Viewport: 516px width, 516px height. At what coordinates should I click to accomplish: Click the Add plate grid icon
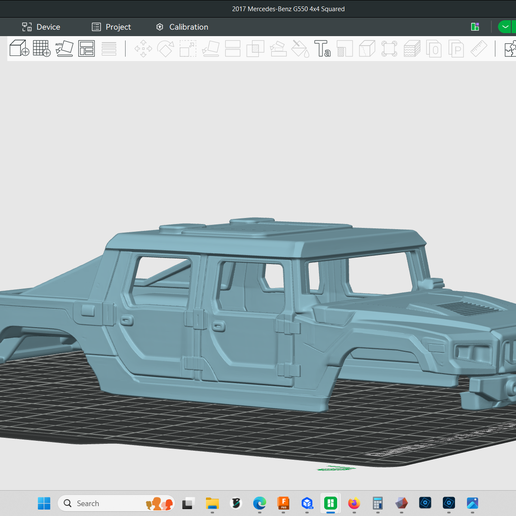(42, 48)
